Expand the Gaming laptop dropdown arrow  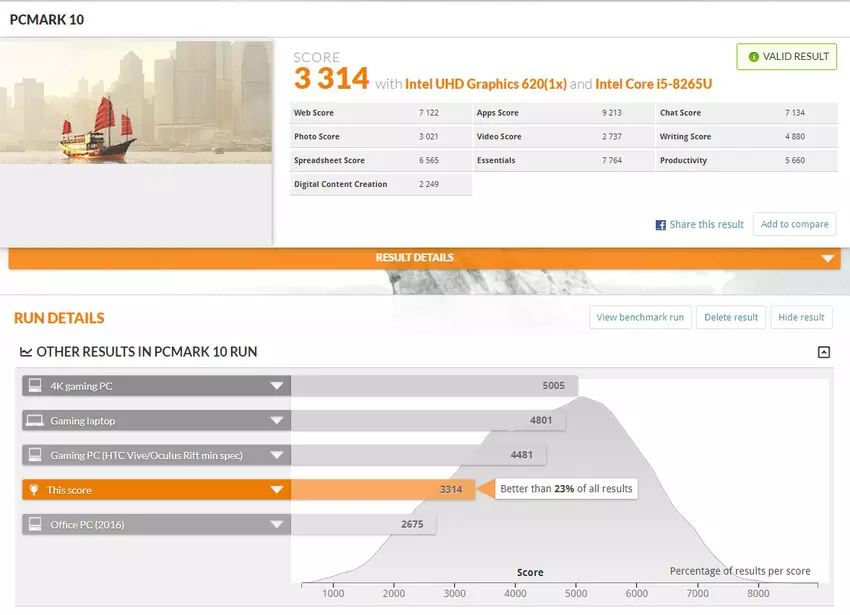[276, 421]
